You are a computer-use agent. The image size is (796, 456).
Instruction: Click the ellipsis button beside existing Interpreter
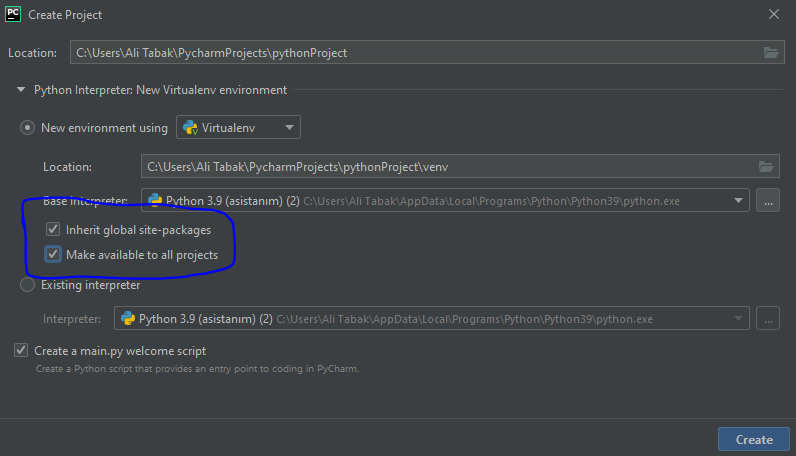coord(768,318)
